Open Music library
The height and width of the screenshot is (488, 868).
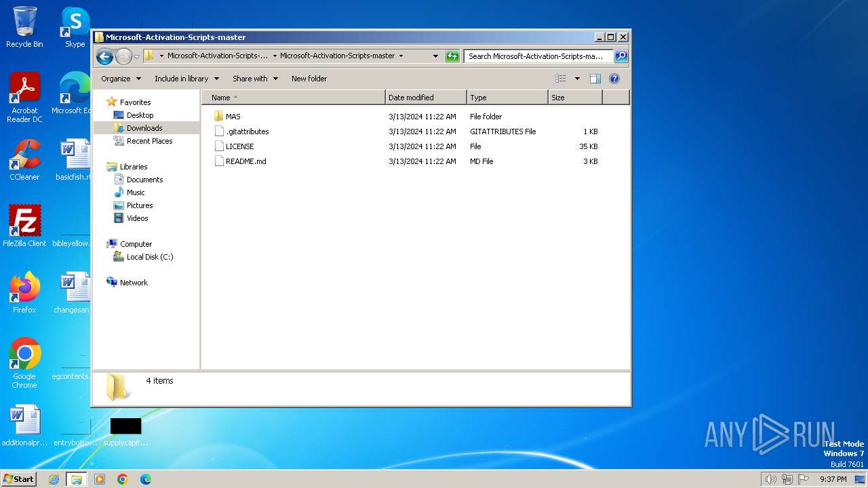click(x=136, y=192)
